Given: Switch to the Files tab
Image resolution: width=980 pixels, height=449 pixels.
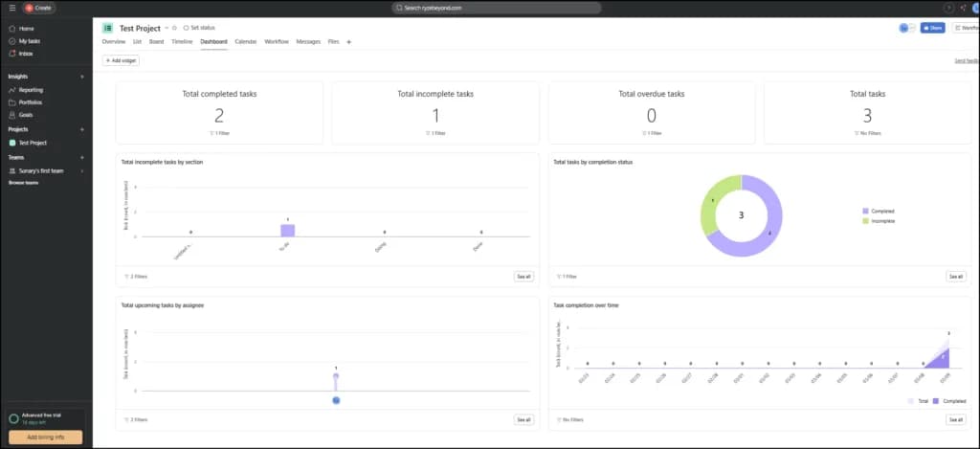Looking at the screenshot, I should click(x=334, y=42).
